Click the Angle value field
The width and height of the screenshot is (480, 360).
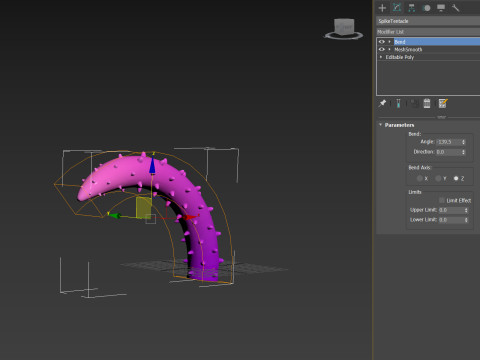coord(449,142)
